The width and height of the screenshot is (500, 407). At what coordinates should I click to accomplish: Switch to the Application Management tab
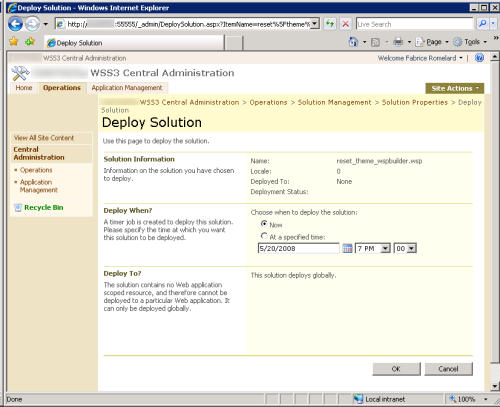coord(127,88)
